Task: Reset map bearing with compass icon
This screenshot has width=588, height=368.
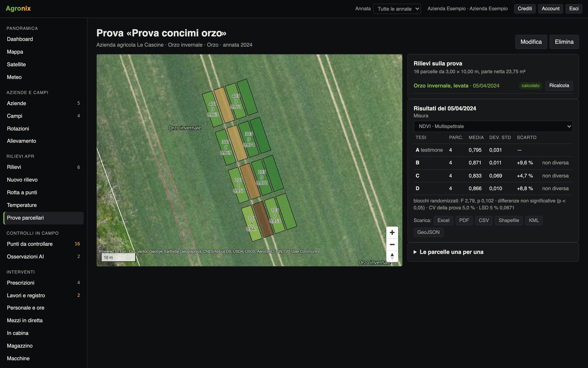Action: [392, 256]
